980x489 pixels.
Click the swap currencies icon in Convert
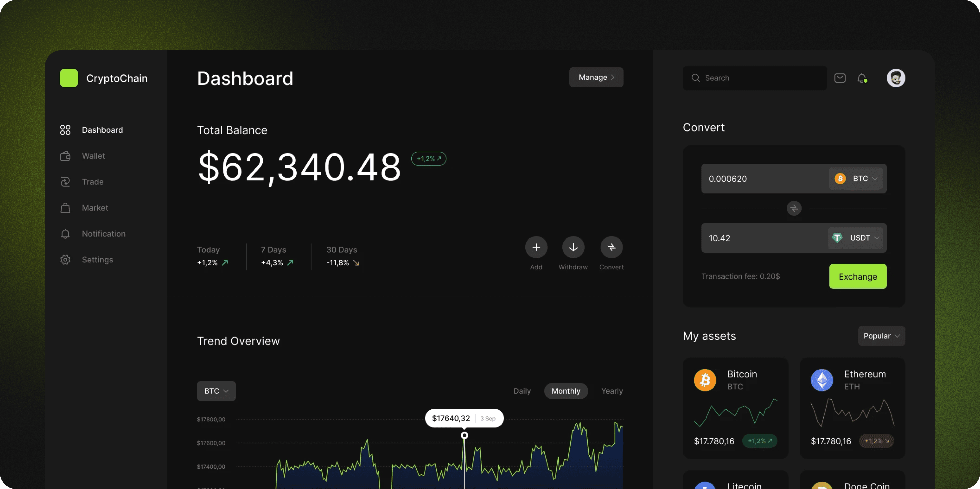coord(794,208)
